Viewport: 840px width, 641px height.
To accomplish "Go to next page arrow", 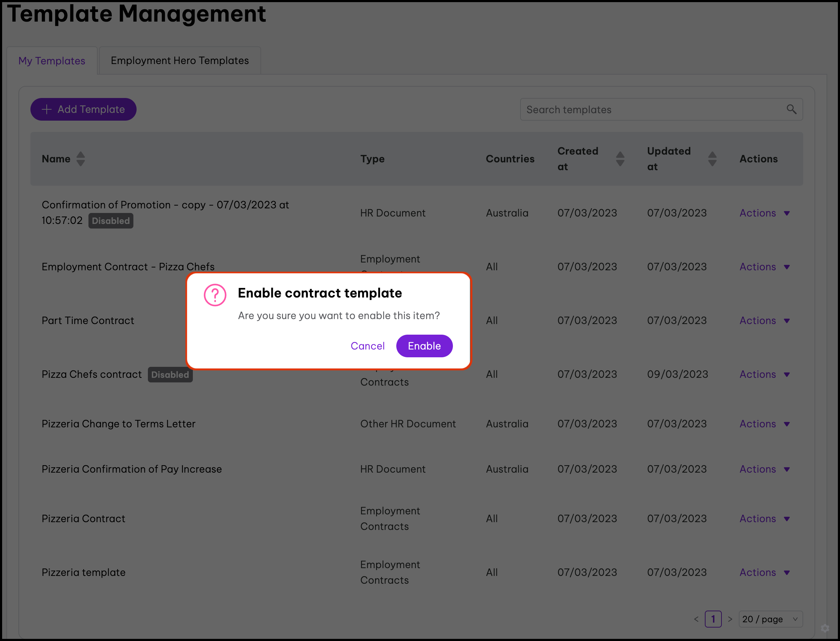I will [x=730, y=619].
